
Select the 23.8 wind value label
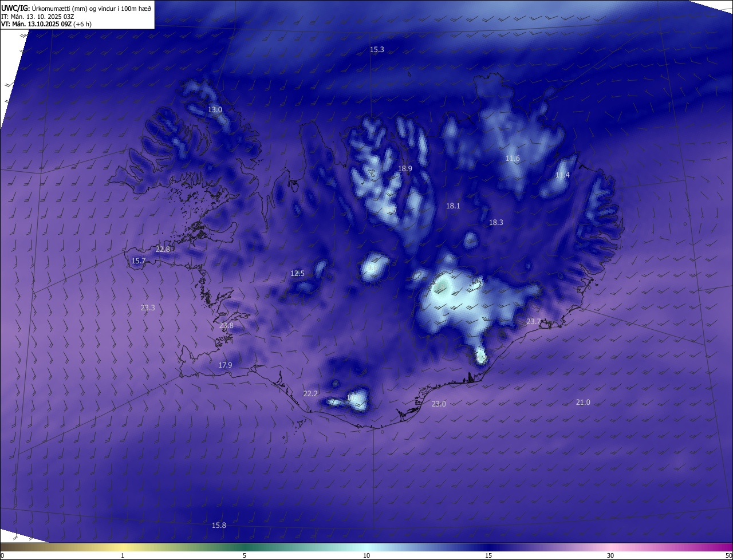point(226,326)
